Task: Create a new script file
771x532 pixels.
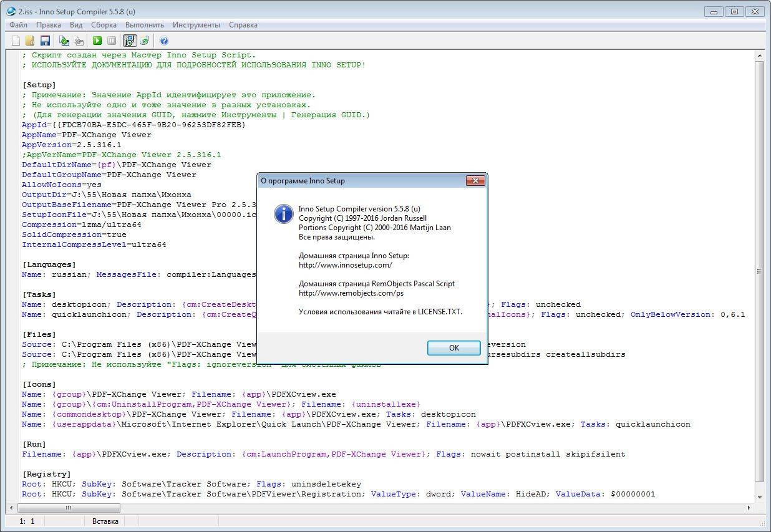Action: coord(16,41)
